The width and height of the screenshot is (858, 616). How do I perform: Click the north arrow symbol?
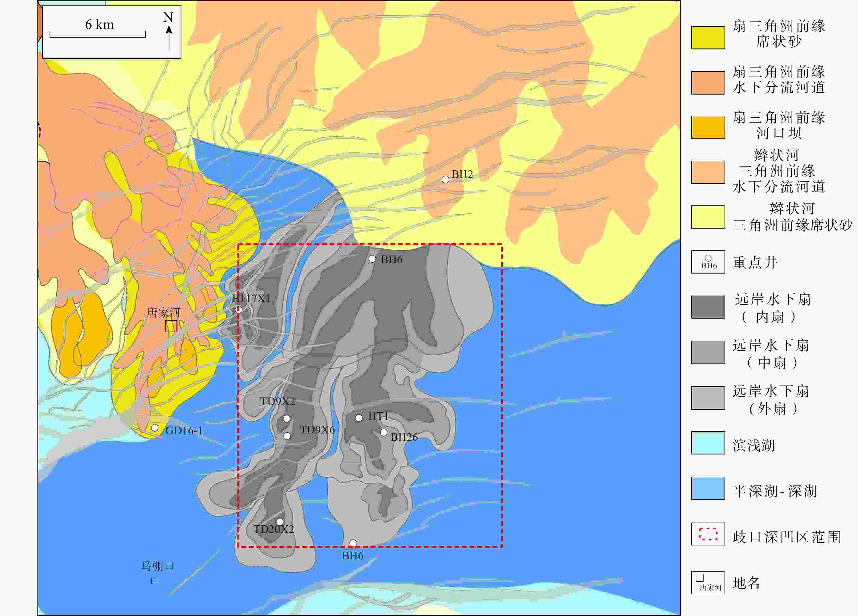[169, 38]
